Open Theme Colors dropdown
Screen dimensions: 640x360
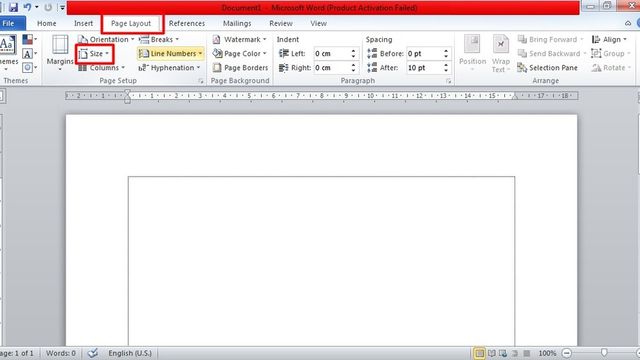click(29, 40)
